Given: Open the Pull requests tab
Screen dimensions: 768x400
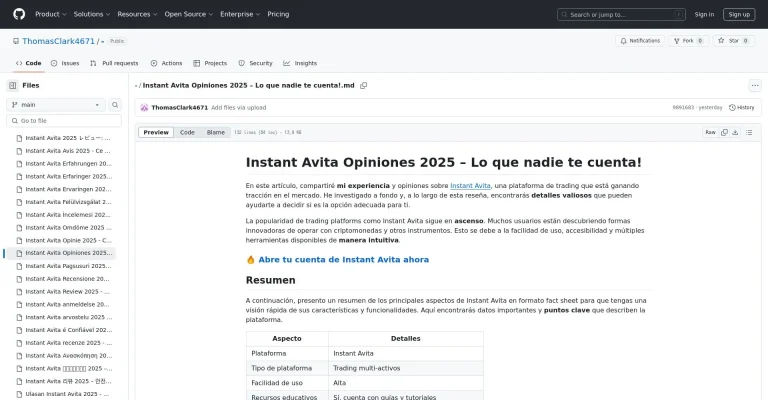Looking at the screenshot, I should click(114, 63).
